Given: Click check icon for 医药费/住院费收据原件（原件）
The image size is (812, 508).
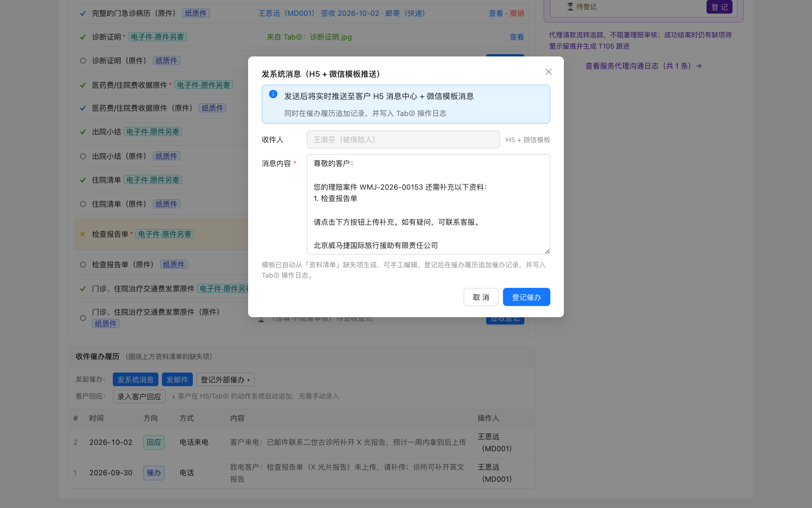Looking at the screenshot, I should coord(83,108).
